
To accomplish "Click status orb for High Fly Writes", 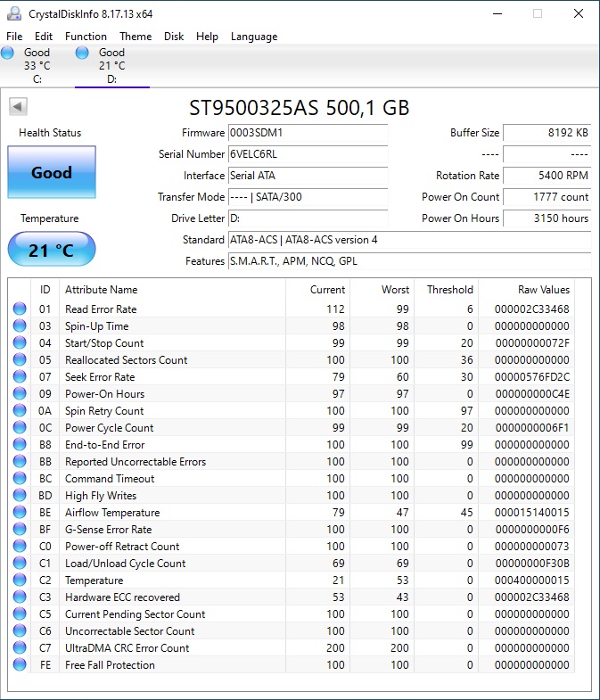I will [20, 495].
